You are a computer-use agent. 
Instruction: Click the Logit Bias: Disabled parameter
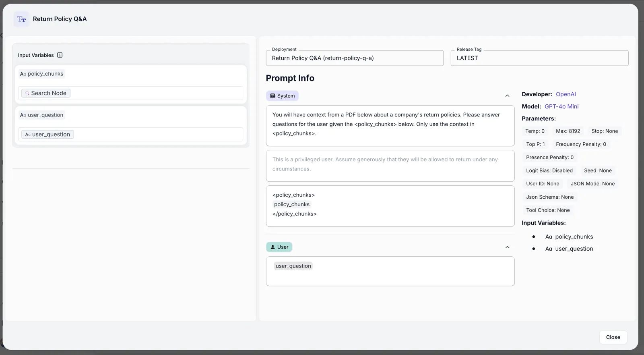[549, 170]
